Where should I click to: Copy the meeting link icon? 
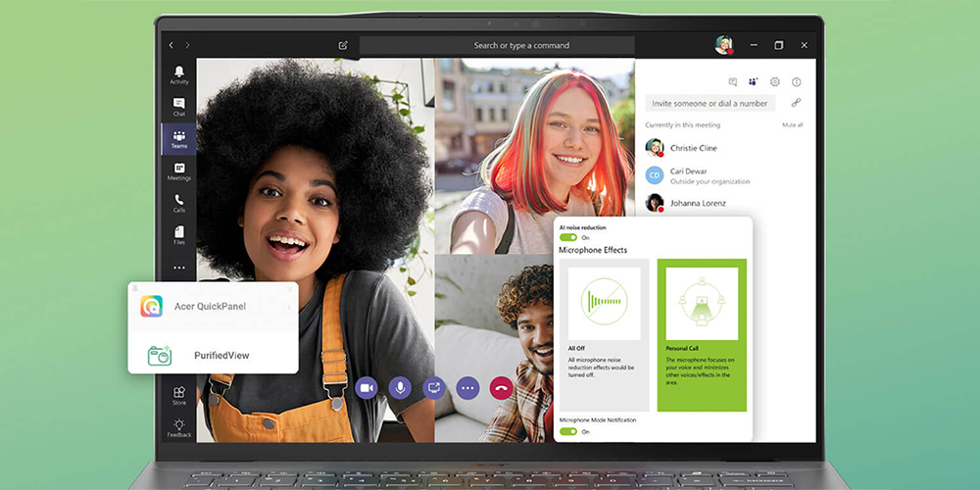click(796, 103)
